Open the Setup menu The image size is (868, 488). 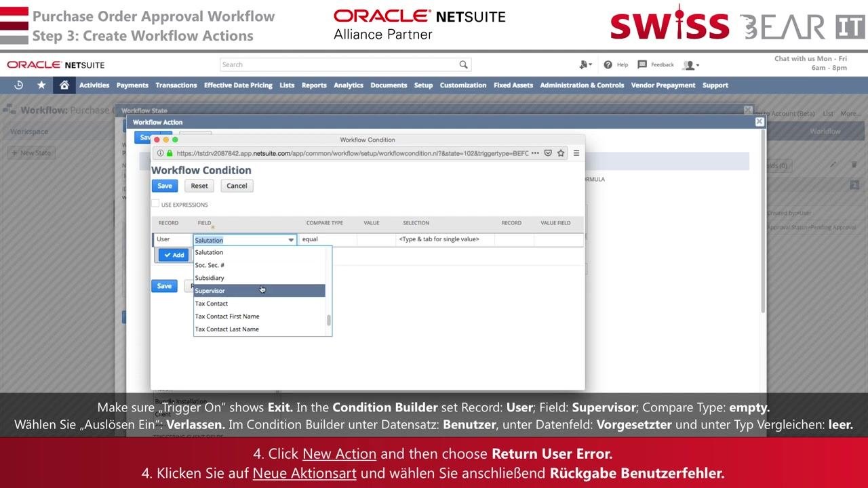[423, 85]
